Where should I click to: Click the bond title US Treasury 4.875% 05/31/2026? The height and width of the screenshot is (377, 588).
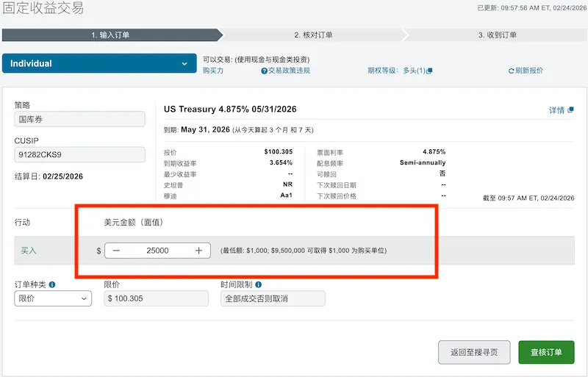point(230,109)
